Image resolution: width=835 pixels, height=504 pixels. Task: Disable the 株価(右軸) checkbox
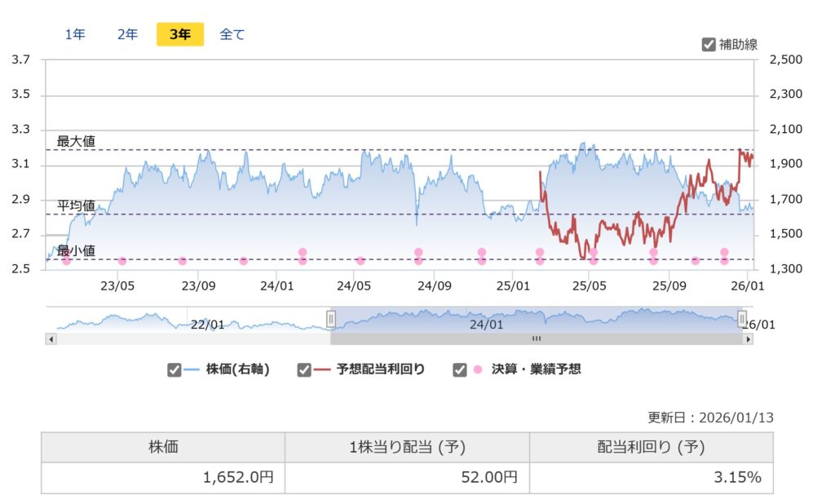click(173, 369)
